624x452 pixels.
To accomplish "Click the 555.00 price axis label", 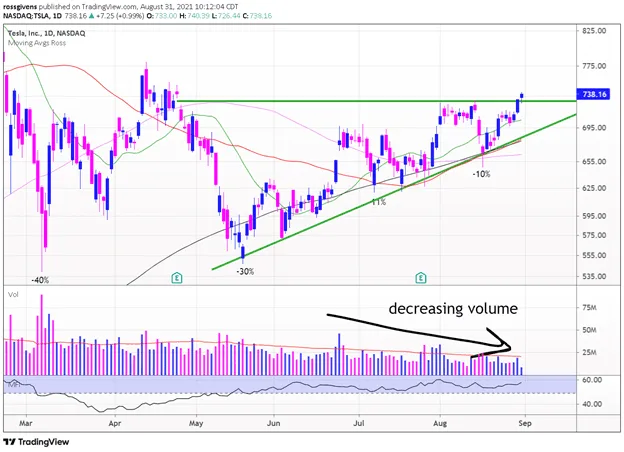I will [x=594, y=255].
